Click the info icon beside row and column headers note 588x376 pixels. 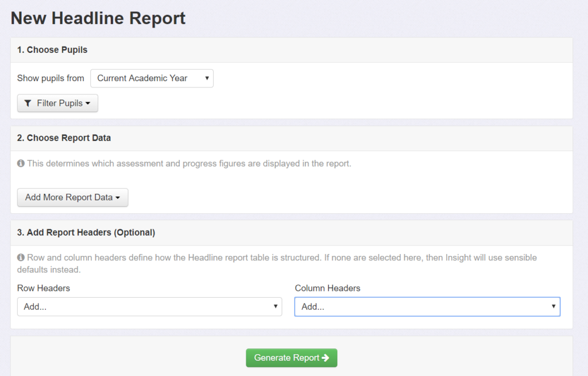21,258
